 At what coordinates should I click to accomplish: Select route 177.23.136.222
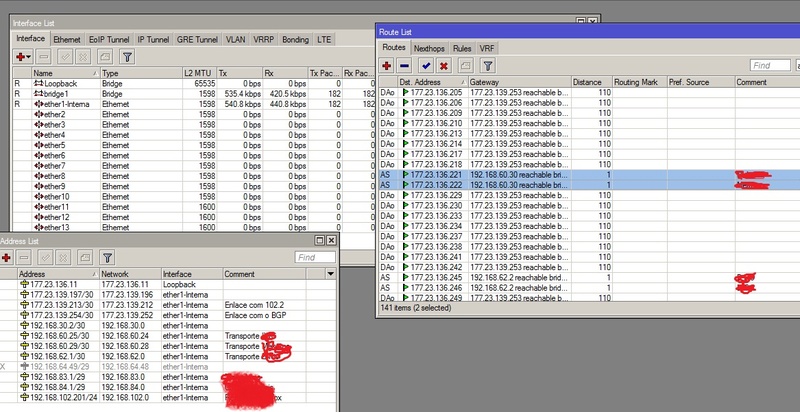click(589, 185)
